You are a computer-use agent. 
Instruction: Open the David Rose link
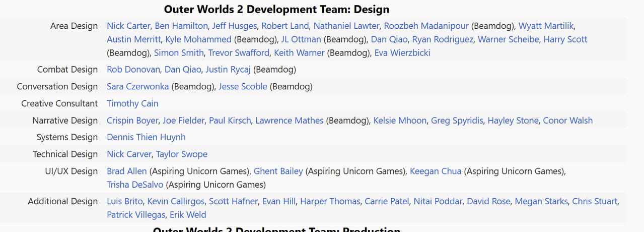(x=488, y=201)
